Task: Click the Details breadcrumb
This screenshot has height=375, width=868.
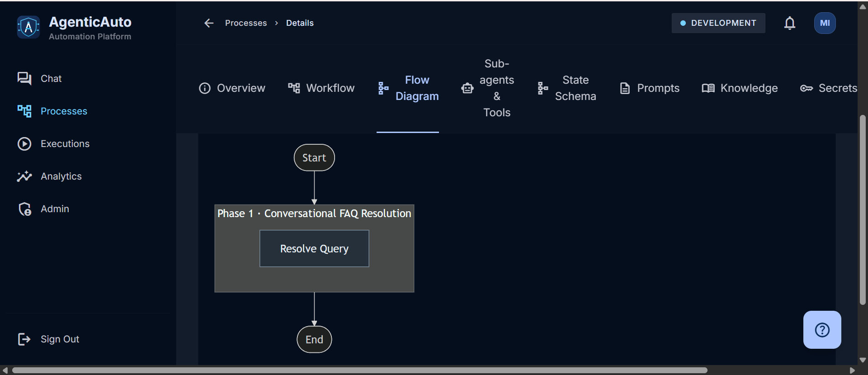Action: [x=300, y=23]
